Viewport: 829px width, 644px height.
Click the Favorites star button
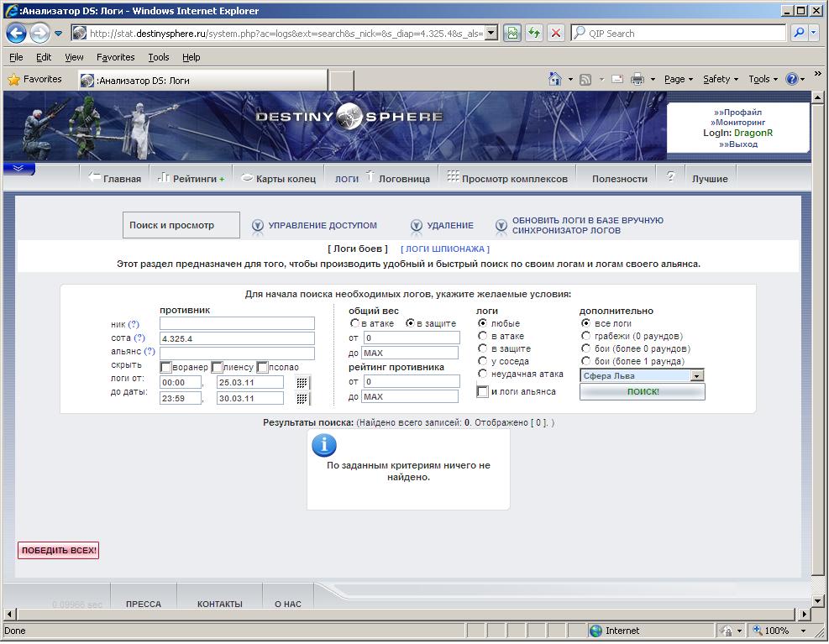point(35,79)
